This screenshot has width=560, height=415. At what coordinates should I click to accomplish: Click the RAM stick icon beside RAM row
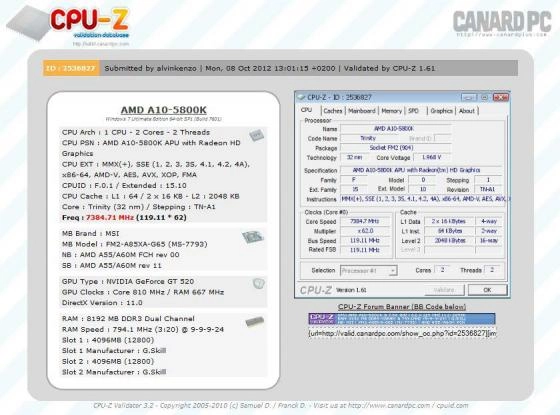click(255, 321)
